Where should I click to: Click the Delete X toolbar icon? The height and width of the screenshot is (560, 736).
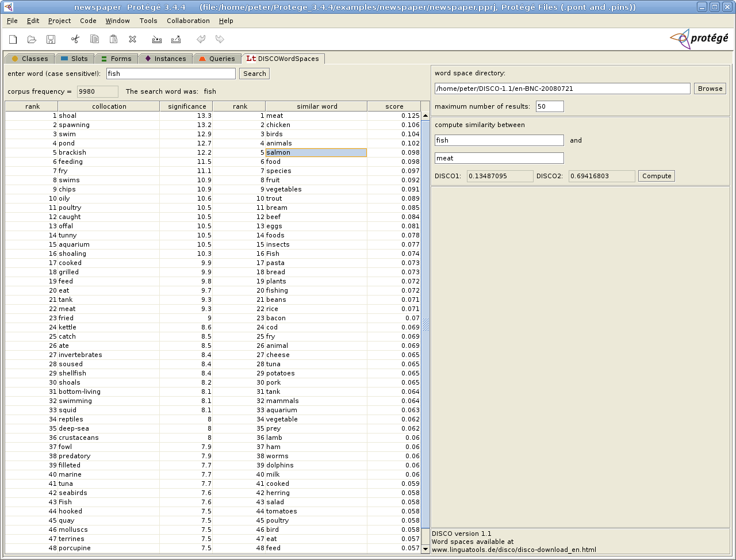tap(132, 39)
